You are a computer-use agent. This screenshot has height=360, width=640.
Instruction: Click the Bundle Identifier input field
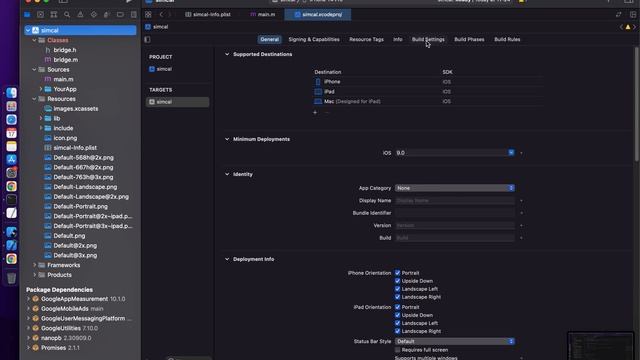455,213
